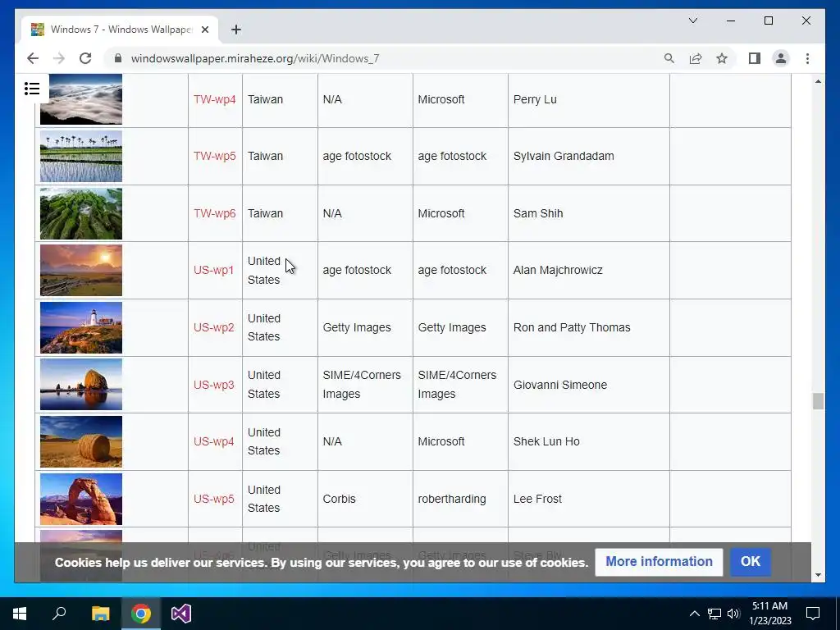Open the taskbar clock and date

[x=769, y=614]
